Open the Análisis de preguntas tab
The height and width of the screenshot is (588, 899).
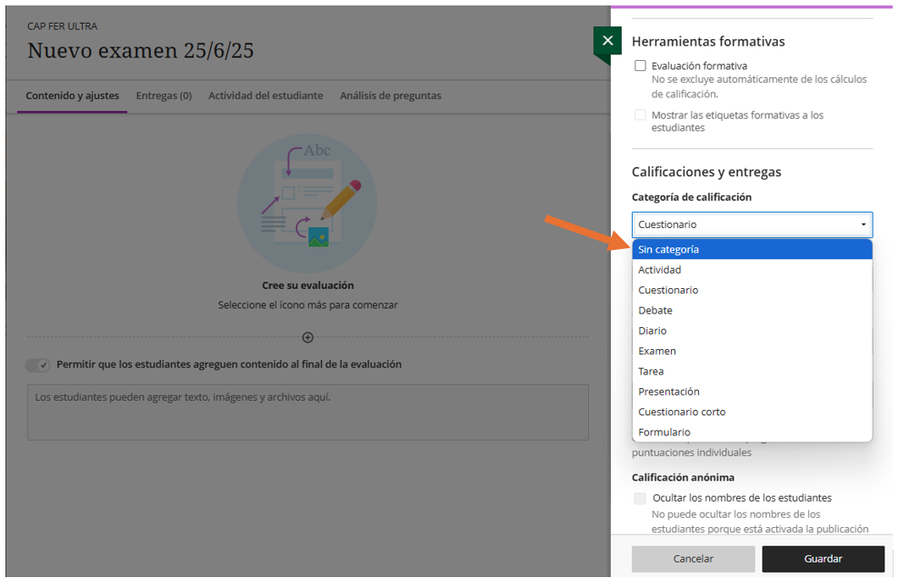coord(391,95)
